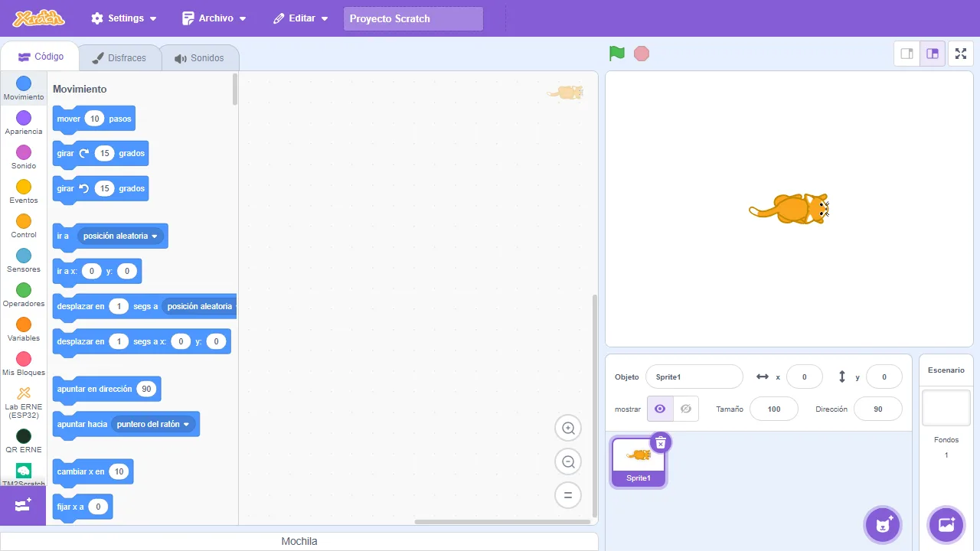This screenshot has height=551, width=980.
Task: Switch to small stage layout
Action: [x=906, y=54]
